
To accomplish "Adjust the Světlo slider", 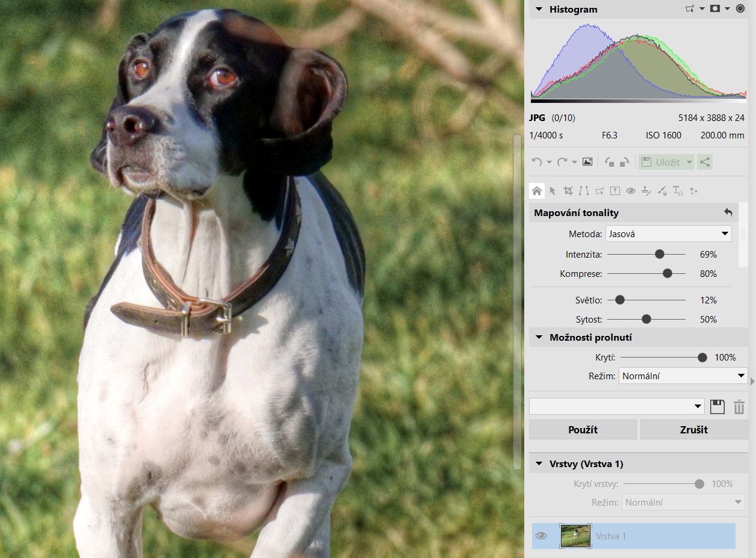I will [x=646, y=300].
